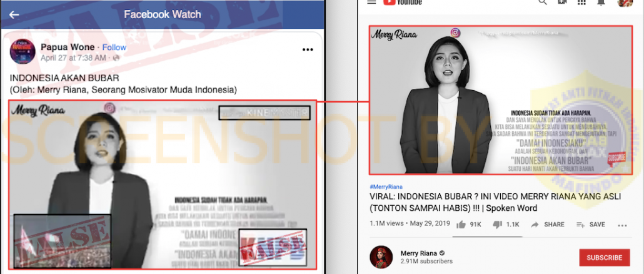Select the 2.91M subscribers text
Screen dimensions: 644x274
click(426, 261)
